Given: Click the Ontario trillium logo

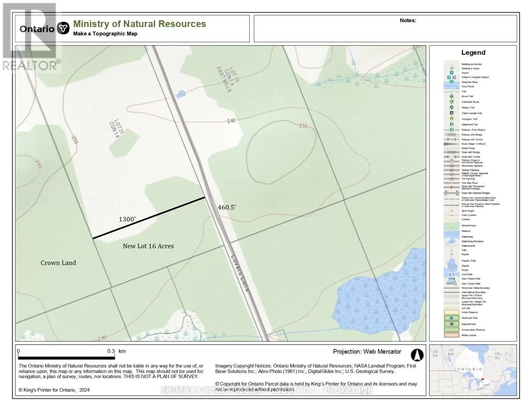Looking at the screenshot, I should point(63,28).
